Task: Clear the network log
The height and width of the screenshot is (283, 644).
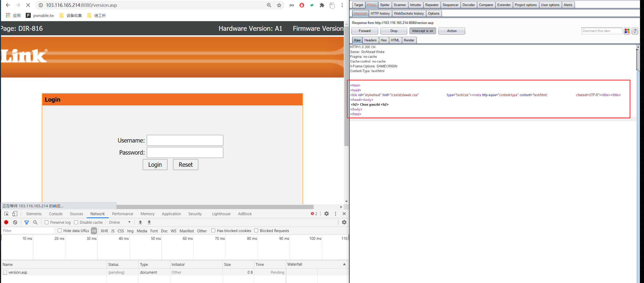Action: (x=15, y=222)
